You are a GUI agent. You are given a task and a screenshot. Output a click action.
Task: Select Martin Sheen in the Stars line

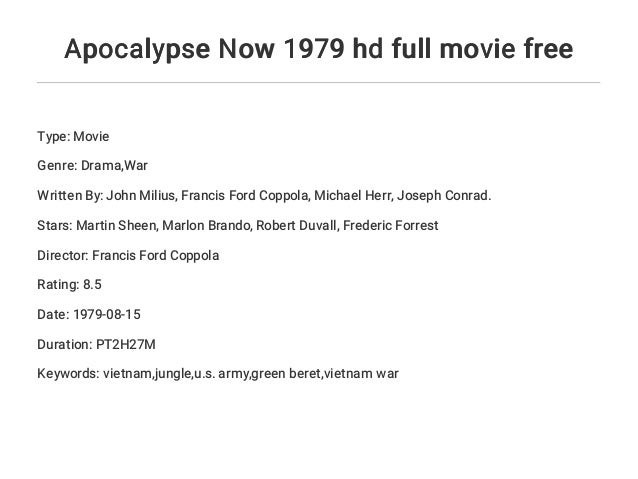[117, 225]
